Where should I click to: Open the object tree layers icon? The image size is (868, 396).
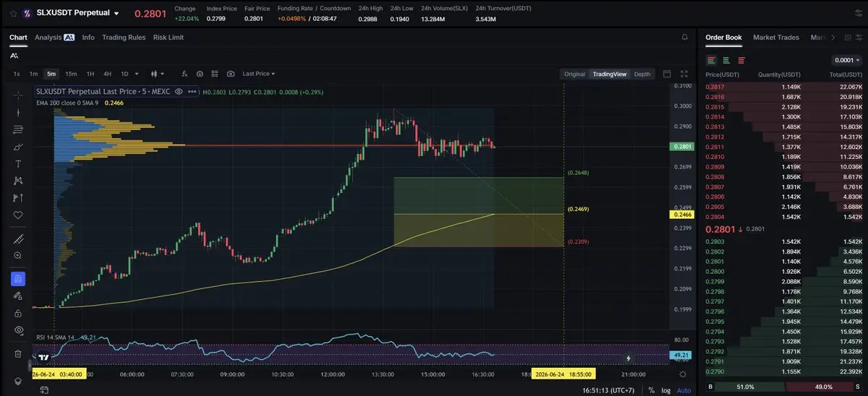[18, 381]
